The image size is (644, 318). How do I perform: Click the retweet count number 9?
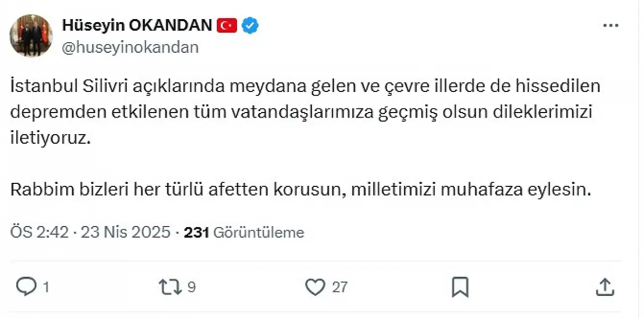192,287
